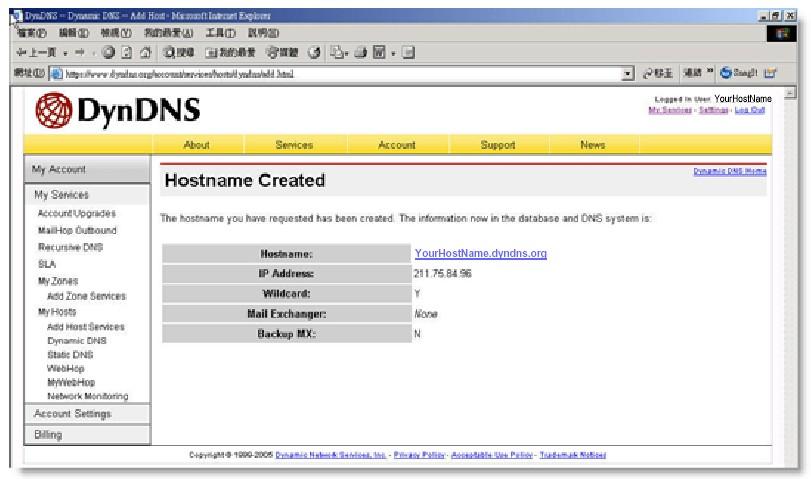Click the page scrollbar up arrow
Screen dimensions: 811x479
[790, 93]
